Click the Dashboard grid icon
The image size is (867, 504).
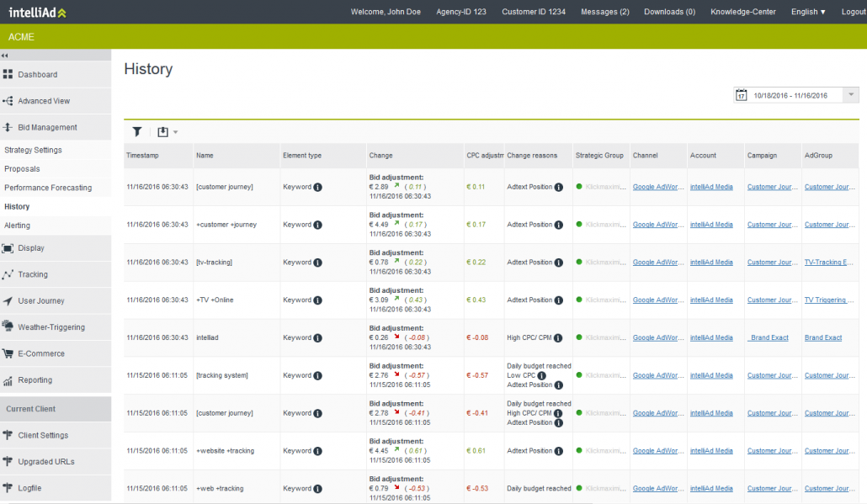pyautogui.click(x=8, y=75)
